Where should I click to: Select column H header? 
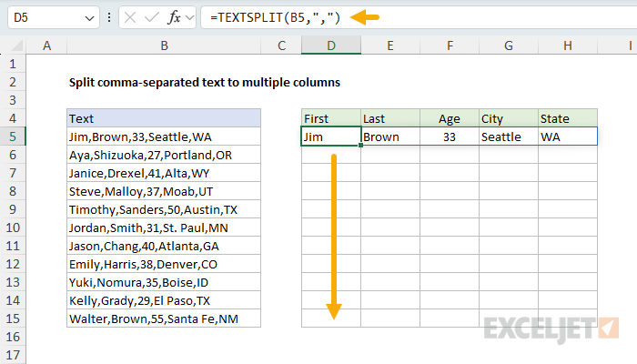coord(567,46)
